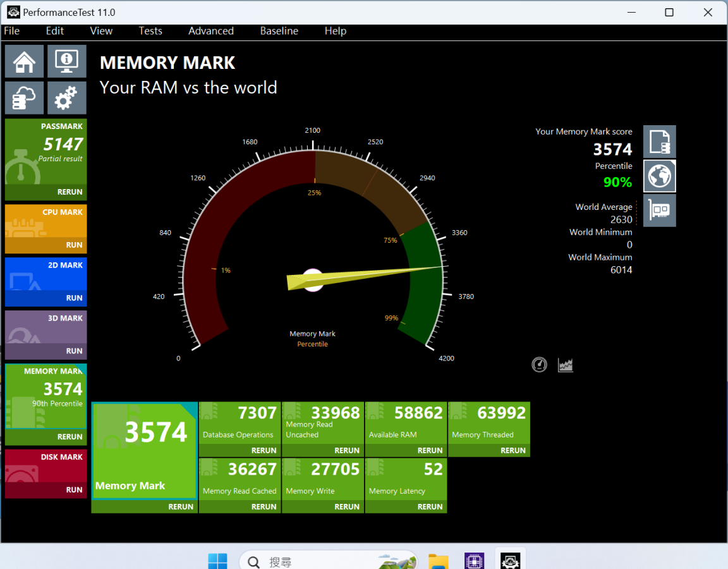Select the Disk Mark tile
The image size is (728, 569).
tap(46, 465)
